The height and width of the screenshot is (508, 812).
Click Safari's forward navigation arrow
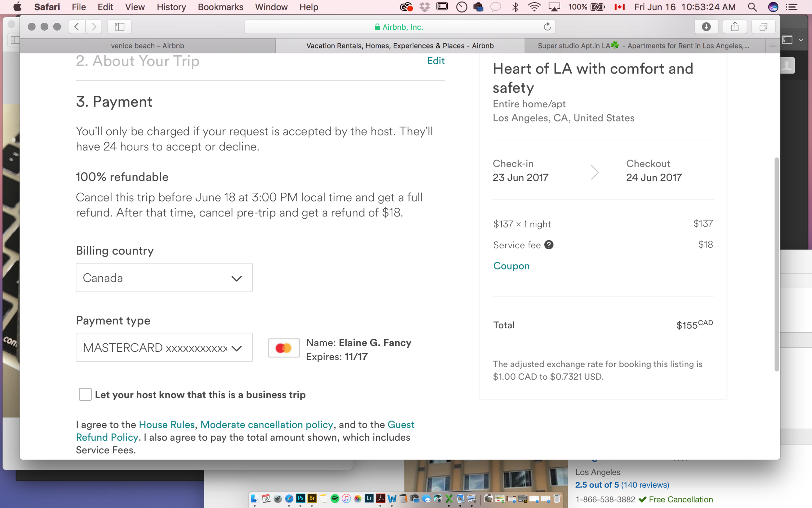click(94, 27)
